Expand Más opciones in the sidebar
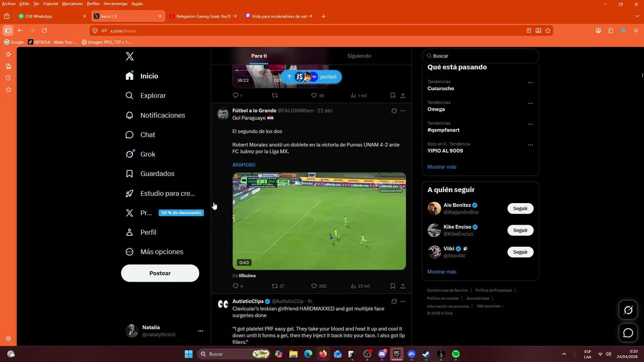 coord(154,252)
